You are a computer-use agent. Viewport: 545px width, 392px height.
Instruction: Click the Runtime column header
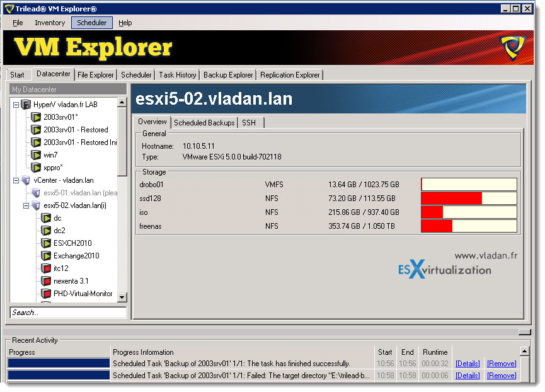(435, 352)
